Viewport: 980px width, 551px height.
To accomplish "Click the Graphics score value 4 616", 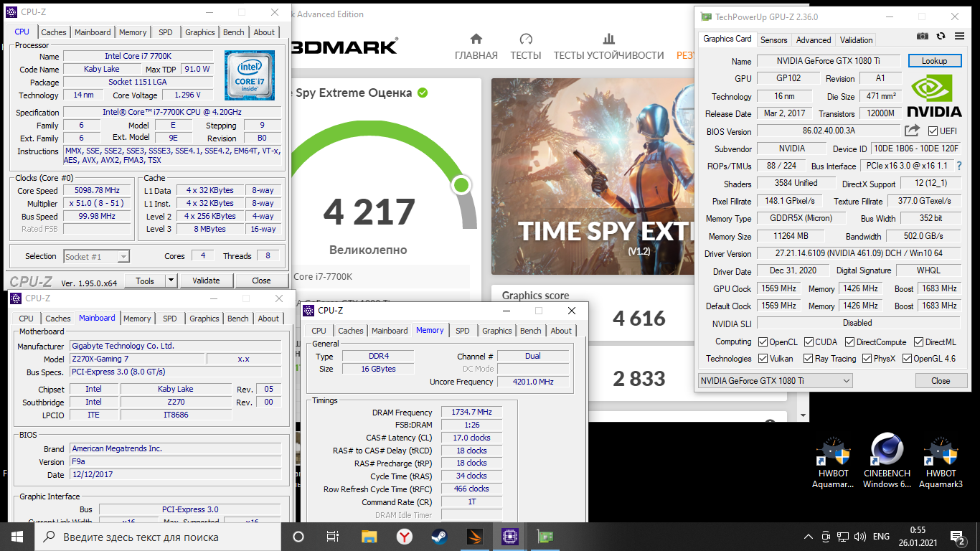I will tap(639, 319).
